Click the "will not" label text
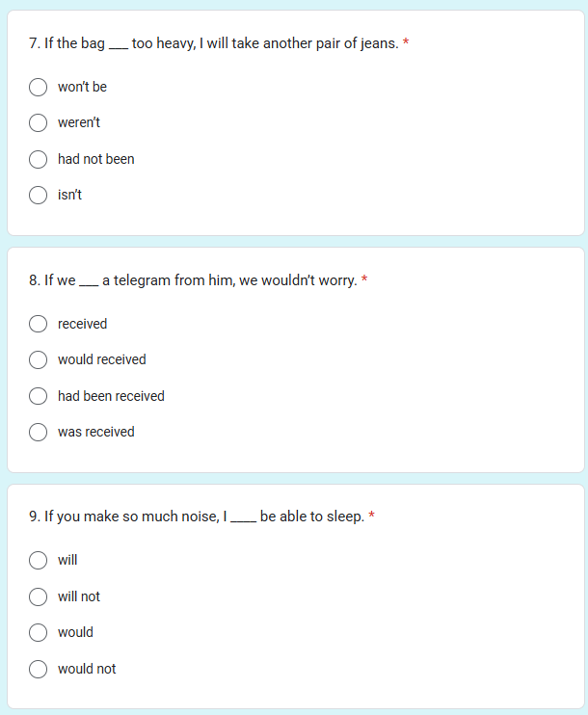The image size is (588, 715). [79, 596]
